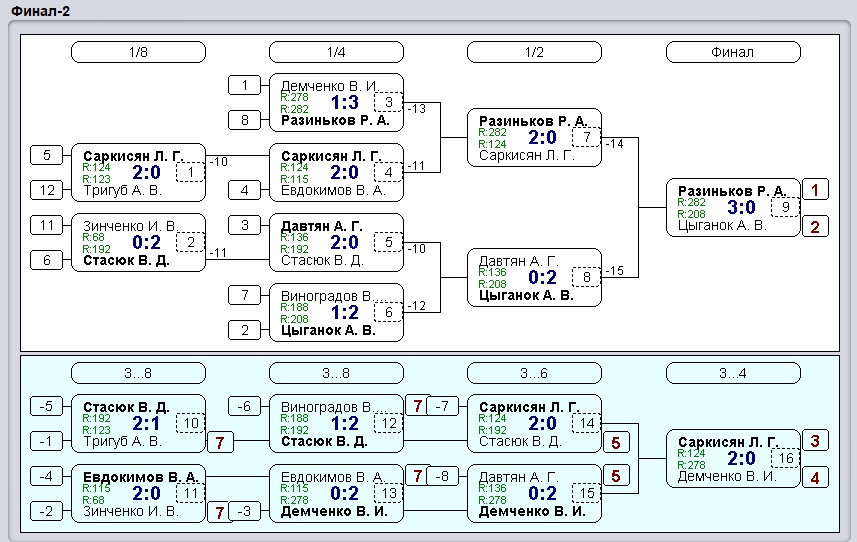
Task: Click Демченко В. И. in match 16
Action: 727,476
